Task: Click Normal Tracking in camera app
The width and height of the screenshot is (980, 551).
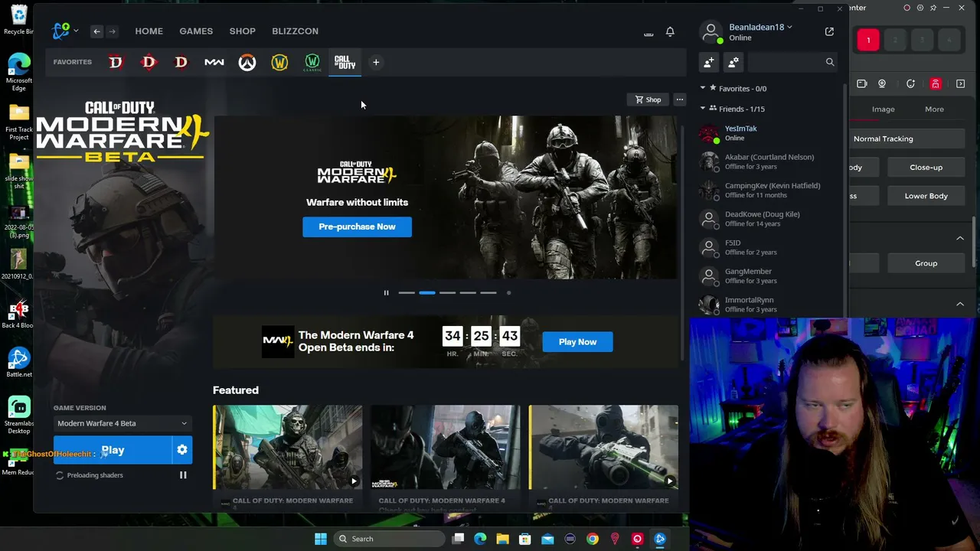Action: pyautogui.click(x=906, y=139)
